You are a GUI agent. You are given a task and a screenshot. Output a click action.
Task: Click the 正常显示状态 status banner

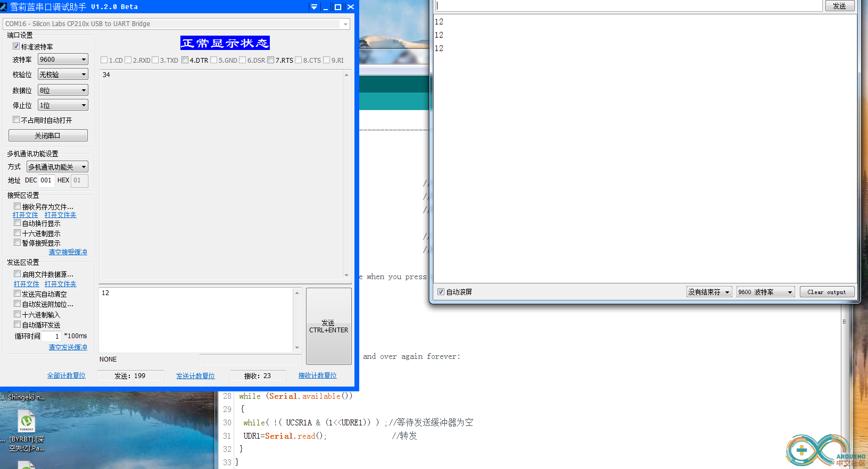point(225,43)
